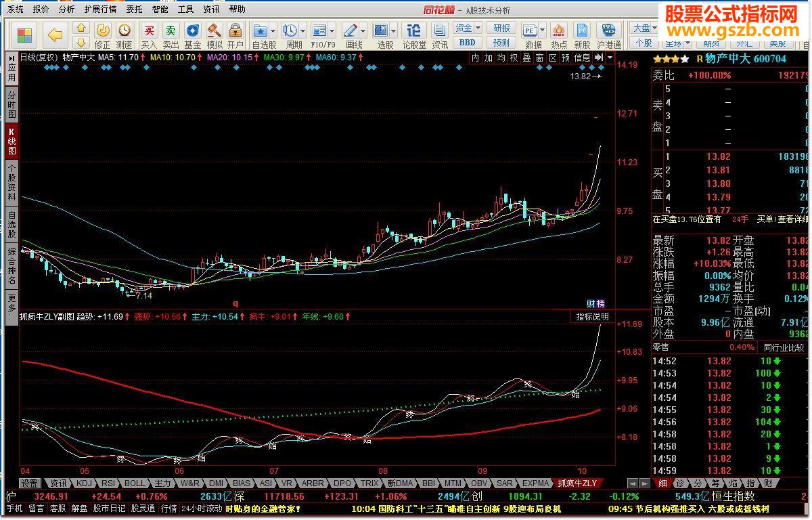Toggle the 信息 info option
The width and height of the screenshot is (812, 520).
click(583, 58)
